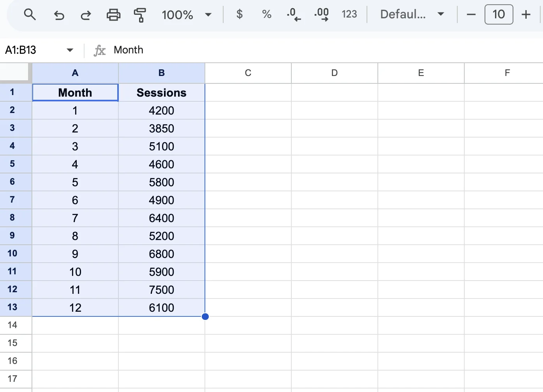This screenshot has height=392, width=543.
Task: Open the Default font dropdown
Action: click(x=411, y=14)
